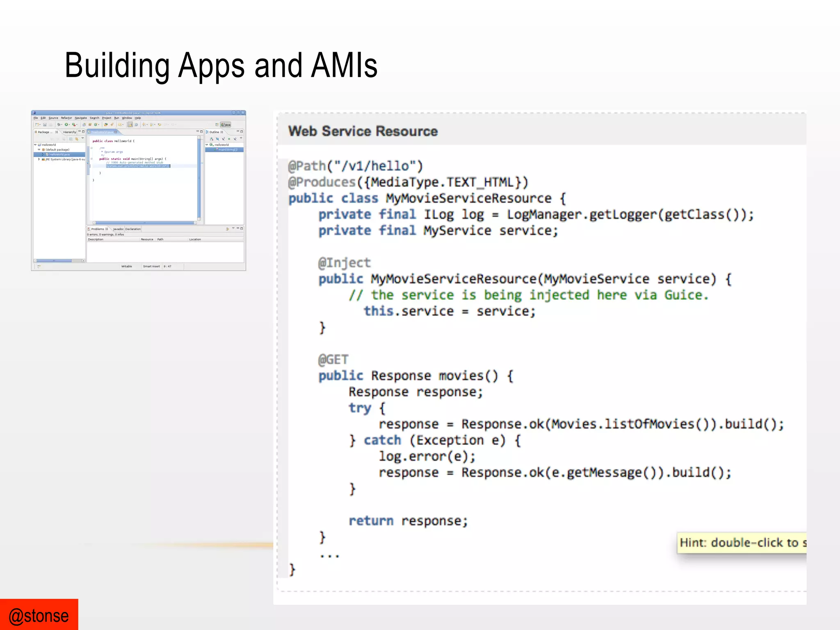Toggle Hide Fields in Outline toolbar
The height and width of the screenshot is (630, 840).
[x=217, y=139]
